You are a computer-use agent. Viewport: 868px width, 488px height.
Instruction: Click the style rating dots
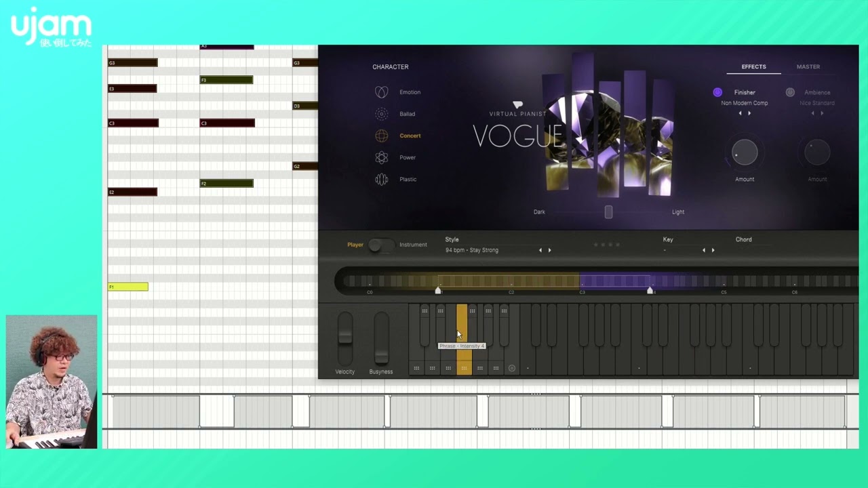pyautogui.click(x=606, y=245)
